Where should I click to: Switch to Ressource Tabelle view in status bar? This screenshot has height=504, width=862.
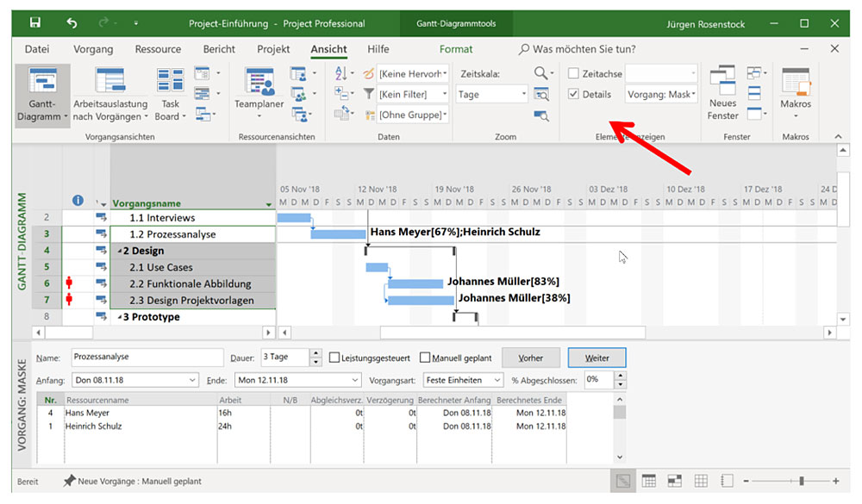(x=701, y=481)
